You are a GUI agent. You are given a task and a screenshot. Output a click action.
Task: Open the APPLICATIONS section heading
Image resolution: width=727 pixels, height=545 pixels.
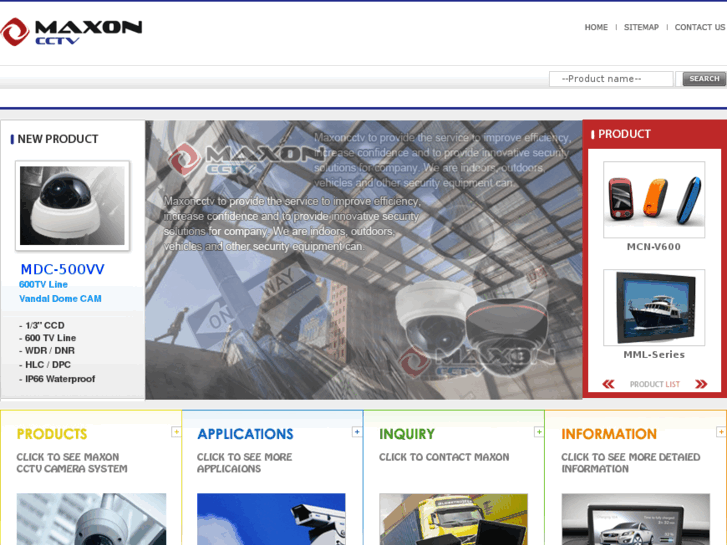coord(245,434)
